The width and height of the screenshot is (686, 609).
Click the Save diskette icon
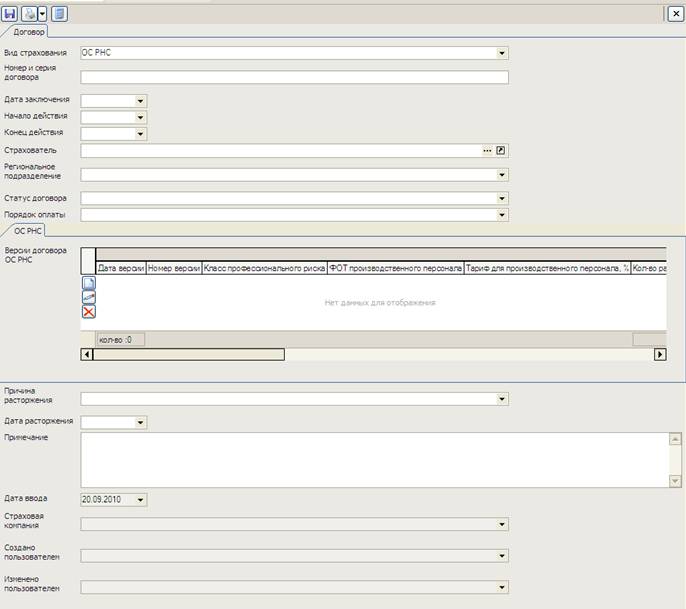(x=10, y=13)
